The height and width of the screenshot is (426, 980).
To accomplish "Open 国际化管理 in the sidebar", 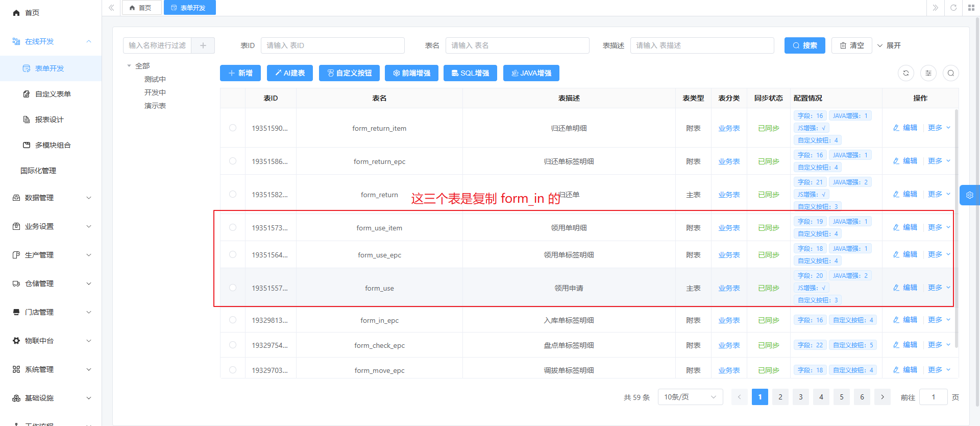I will (x=38, y=171).
